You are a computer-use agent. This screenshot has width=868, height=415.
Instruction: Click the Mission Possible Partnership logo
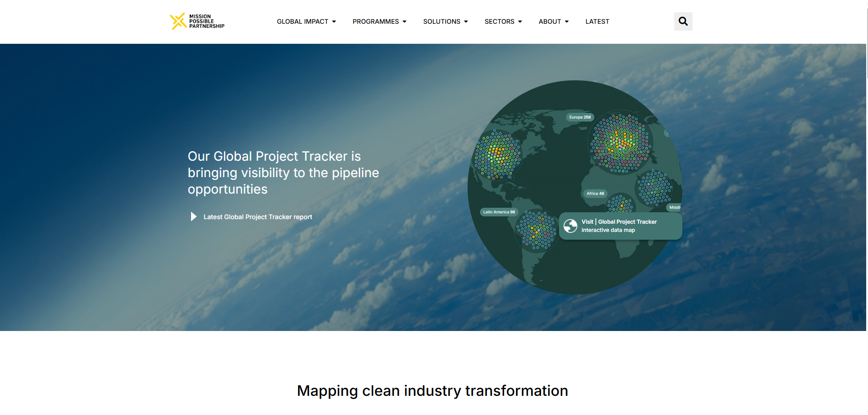[x=197, y=21]
